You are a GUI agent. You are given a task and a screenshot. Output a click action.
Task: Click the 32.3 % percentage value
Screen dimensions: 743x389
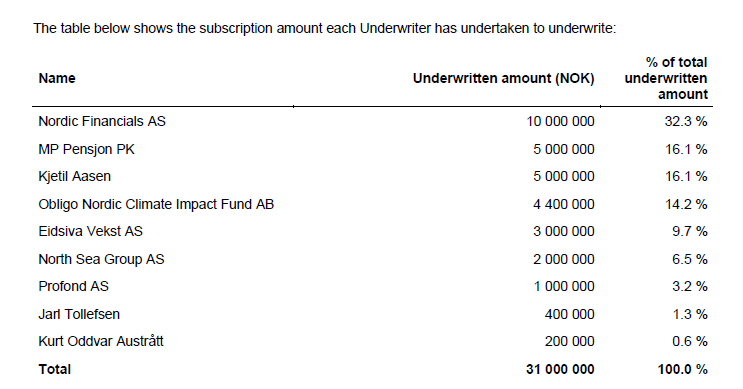pyautogui.click(x=686, y=121)
